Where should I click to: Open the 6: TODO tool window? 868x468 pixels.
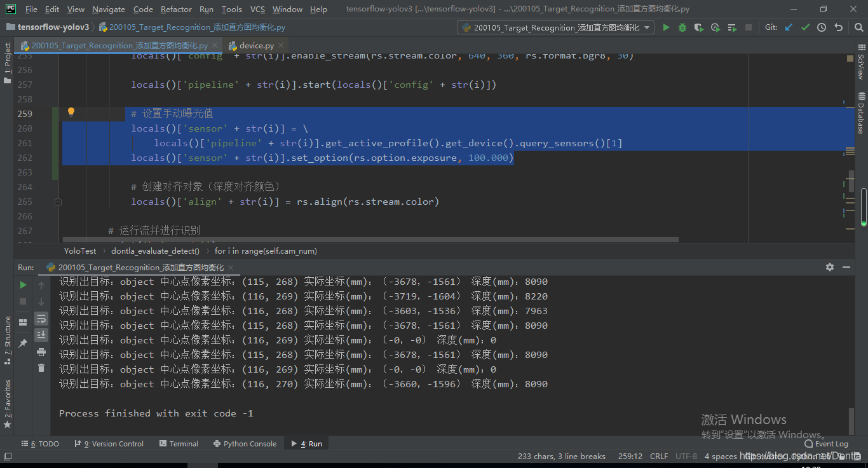pos(40,444)
